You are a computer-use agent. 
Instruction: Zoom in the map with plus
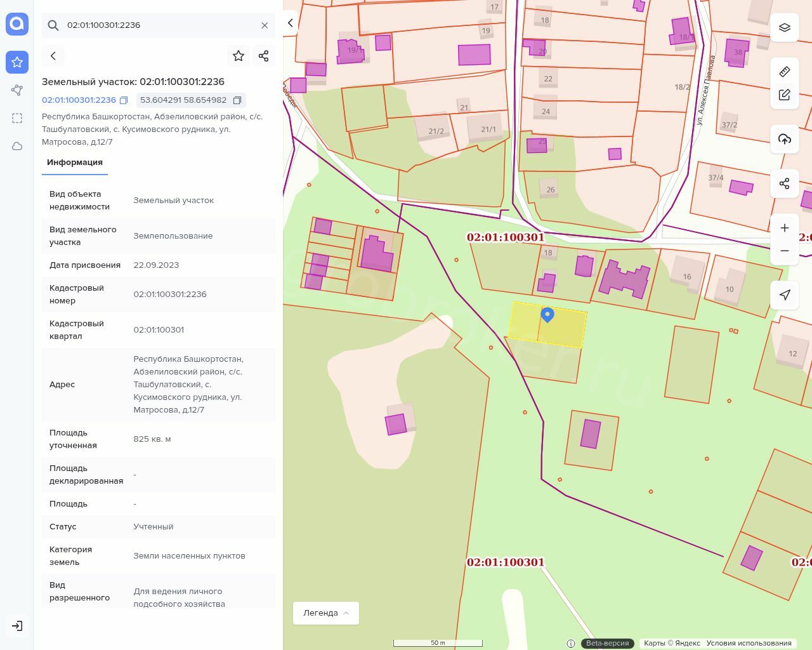[785, 228]
